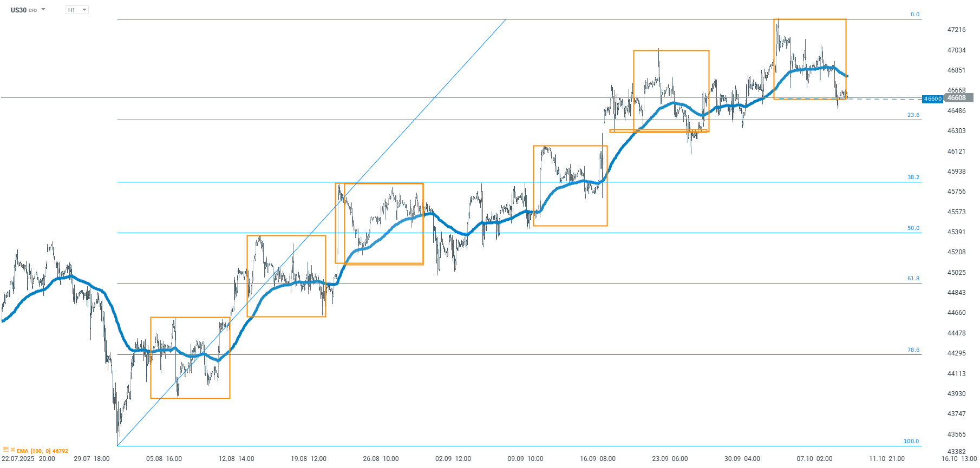980x468 pixels.
Task: Click the 16.10 13:00 time axis label
Action: point(959,459)
